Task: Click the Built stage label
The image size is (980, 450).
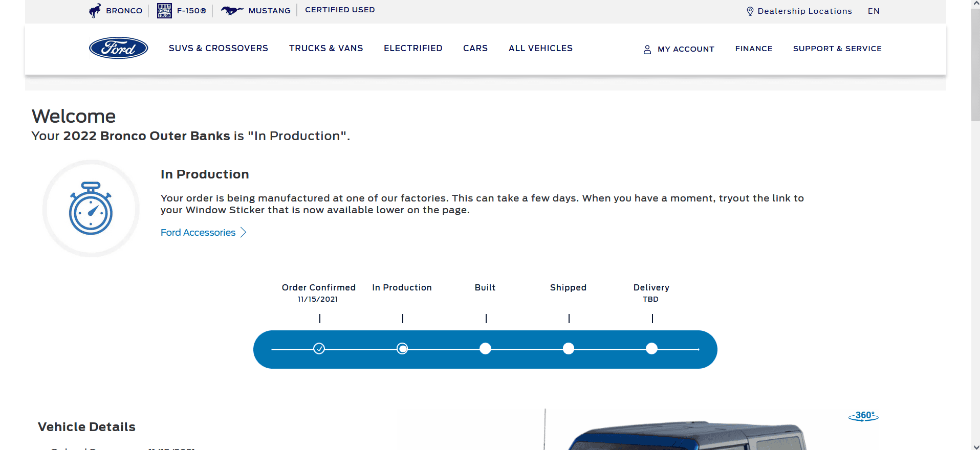Action: point(485,287)
